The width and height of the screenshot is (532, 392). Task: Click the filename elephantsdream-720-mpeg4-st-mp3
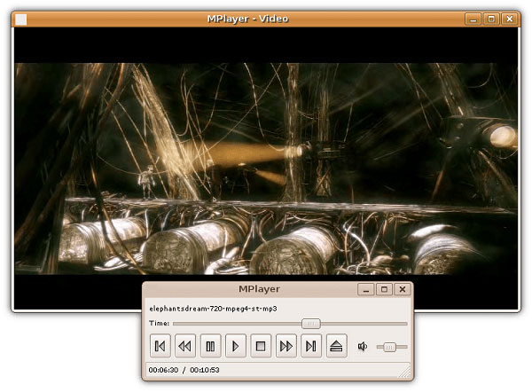[213, 309]
